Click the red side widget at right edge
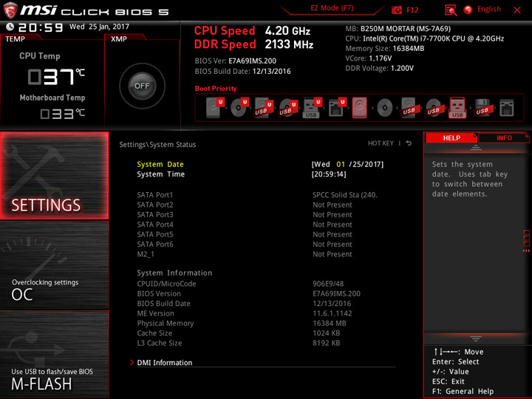 tap(527, 241)
